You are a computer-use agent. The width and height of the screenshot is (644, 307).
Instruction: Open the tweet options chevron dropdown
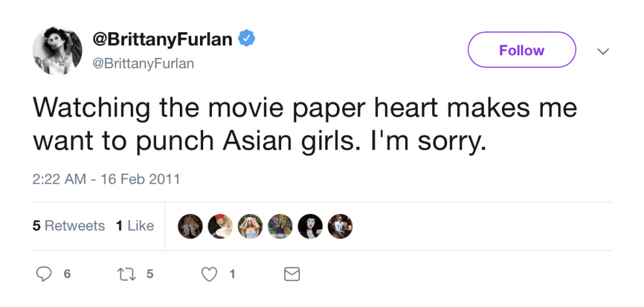click(602, 52)
